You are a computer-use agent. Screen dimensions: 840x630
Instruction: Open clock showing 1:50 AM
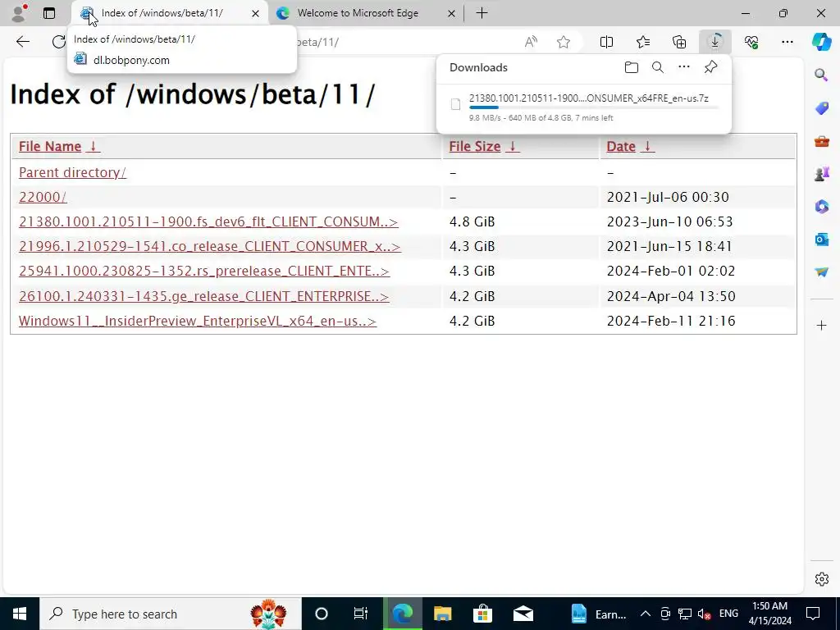click(769, 614)
